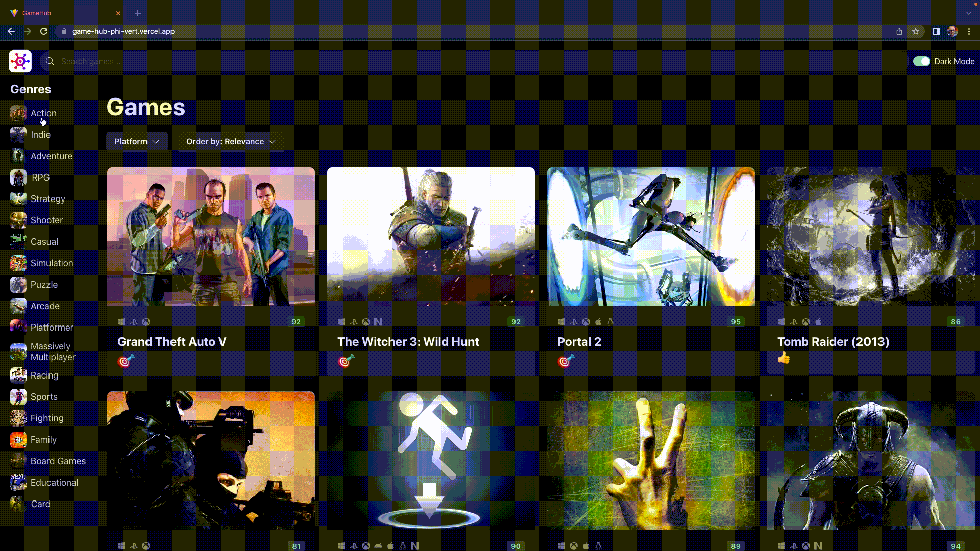
Task: Open the Educational genre
Action: [x=54, y=483]
